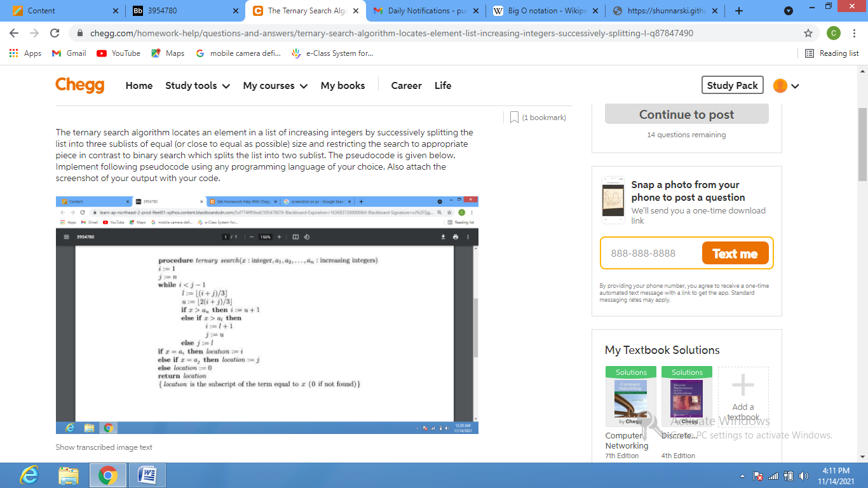This screenshot has width=868, height=488.
Task: Open the Study tools dropdown
Action: (x=197, y=85)
